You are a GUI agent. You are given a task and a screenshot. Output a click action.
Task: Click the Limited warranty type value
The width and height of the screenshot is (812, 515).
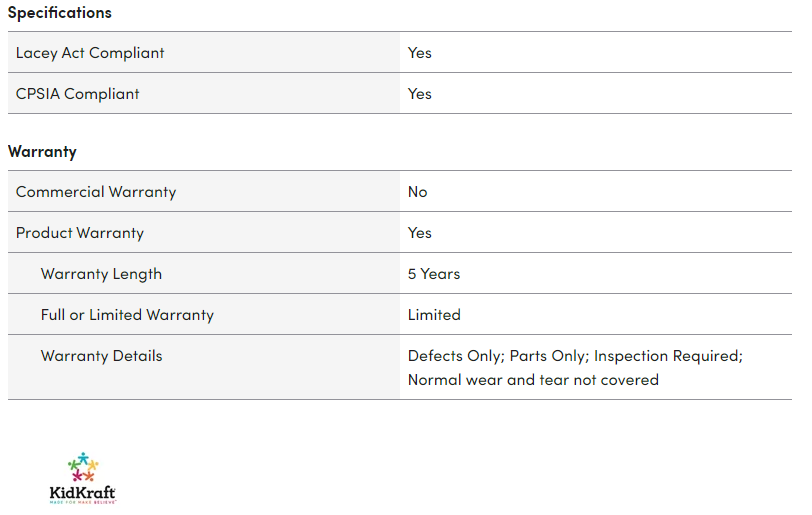pos(434,314)
